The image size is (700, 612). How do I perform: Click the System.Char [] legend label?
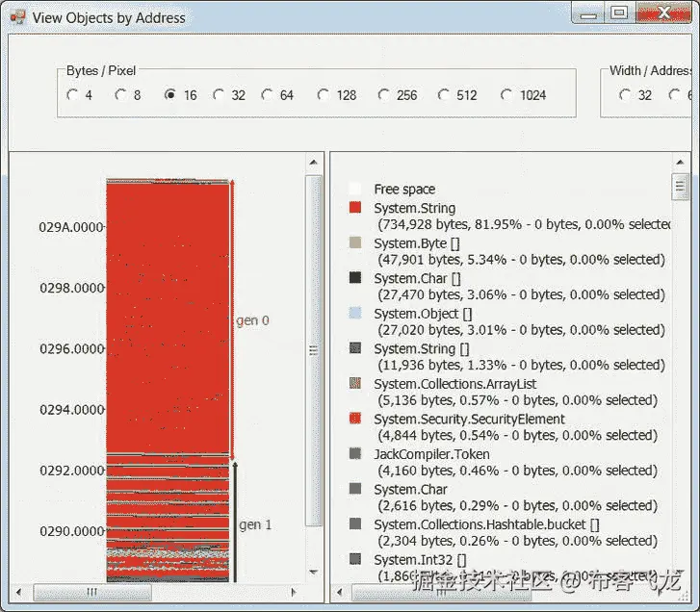click(418, 279)
